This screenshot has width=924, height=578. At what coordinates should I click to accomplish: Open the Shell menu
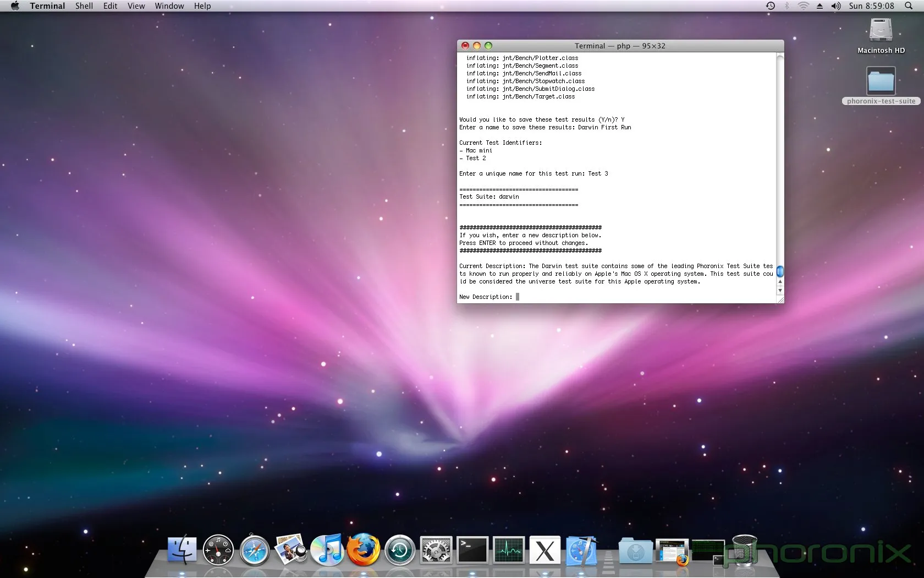pos(84,6)
